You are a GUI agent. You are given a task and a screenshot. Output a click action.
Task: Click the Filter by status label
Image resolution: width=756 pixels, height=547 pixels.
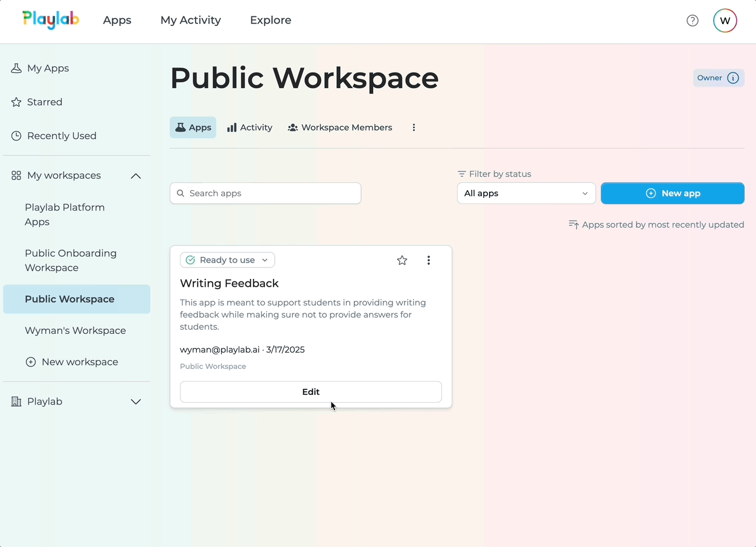click(500, 174)
